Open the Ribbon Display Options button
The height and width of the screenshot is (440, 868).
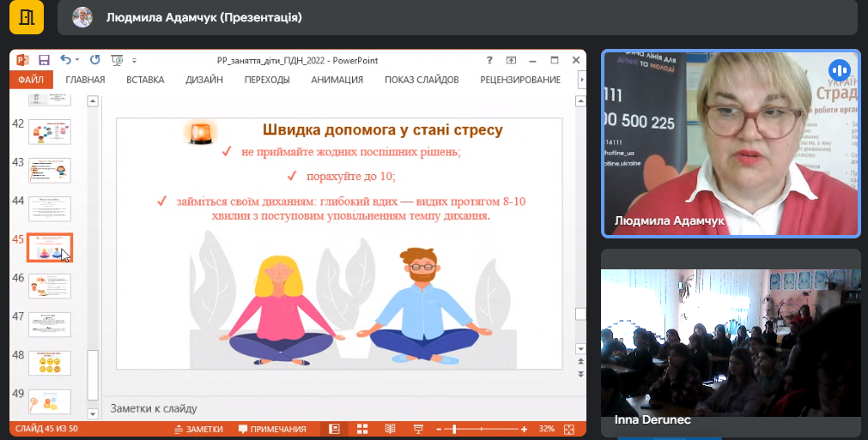click(x=511, y=60)
